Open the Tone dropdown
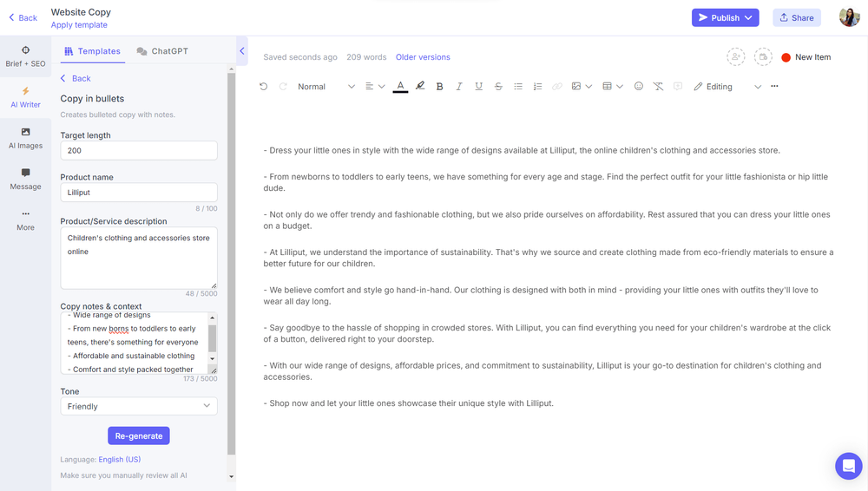868x491 pixels. pos(139,406)
